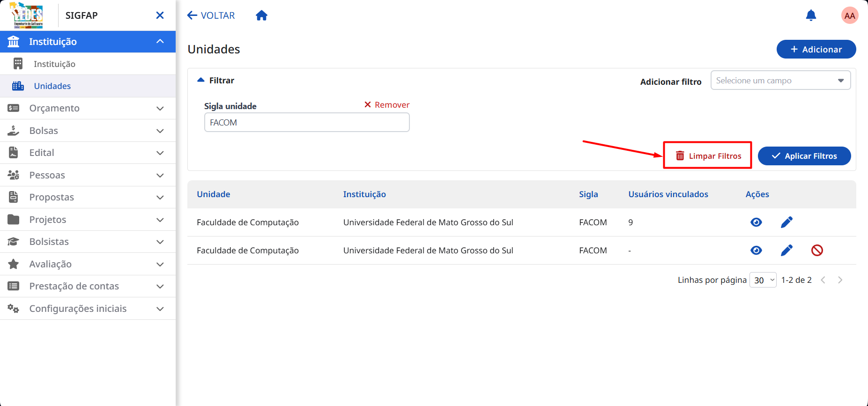Open notifications bell
The height and width of the screenshot is (406, 868).
pos(811,15)
